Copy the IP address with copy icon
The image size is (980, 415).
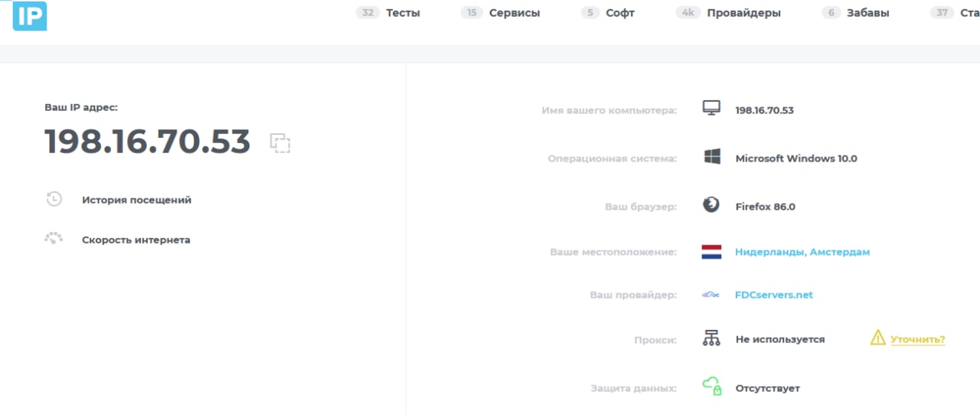(x=280, y=142)
